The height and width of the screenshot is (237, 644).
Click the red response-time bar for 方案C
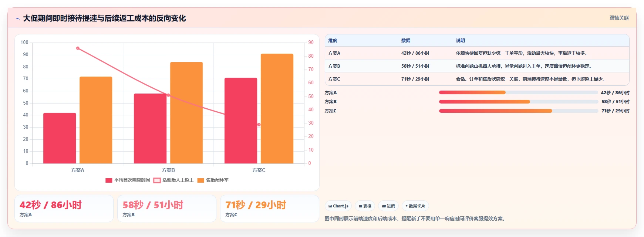(x=241, y=121)
